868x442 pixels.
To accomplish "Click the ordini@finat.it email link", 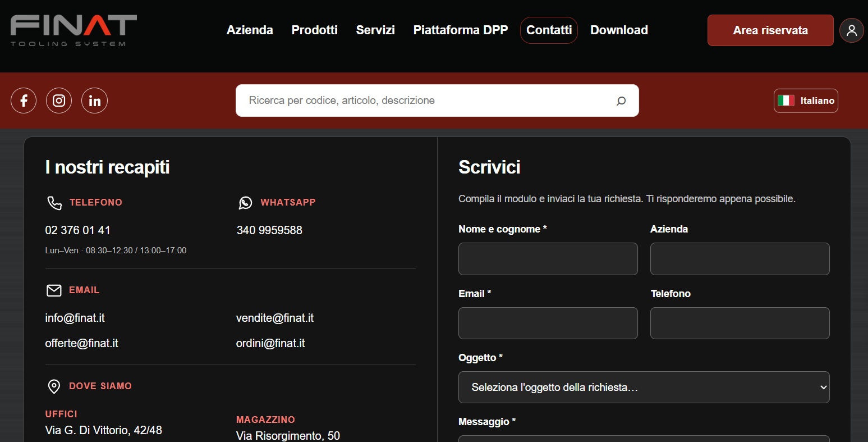I will [x=270, y=343].
